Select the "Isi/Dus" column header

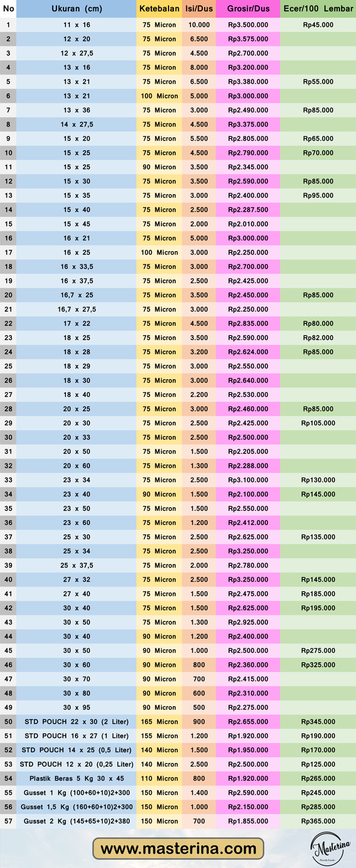199,9
